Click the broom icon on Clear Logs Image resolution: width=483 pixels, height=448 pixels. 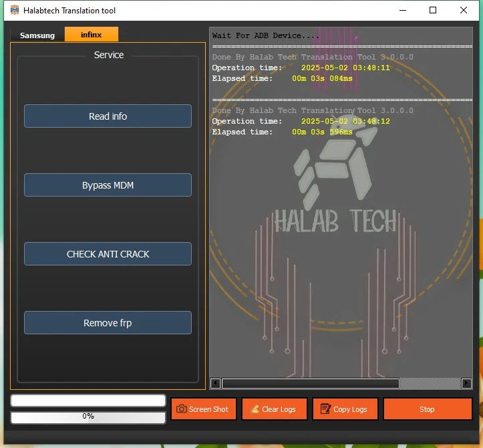point(255,409)
